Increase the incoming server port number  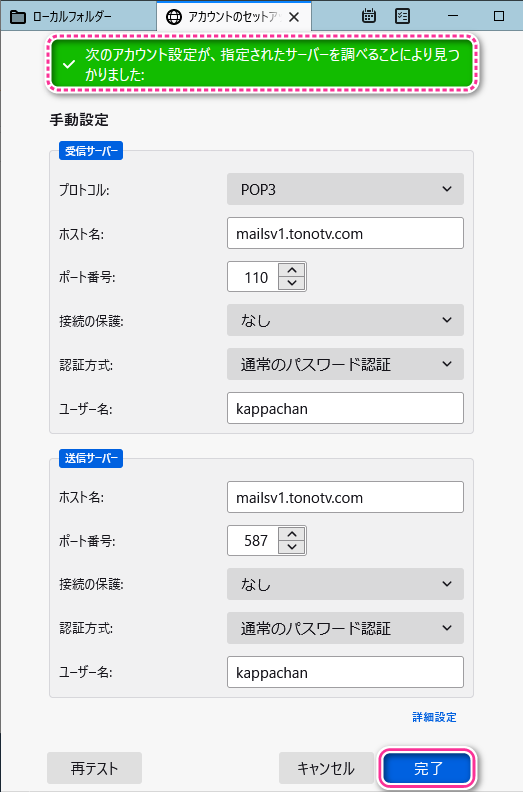pyautogui.click(x=292, y=270)
